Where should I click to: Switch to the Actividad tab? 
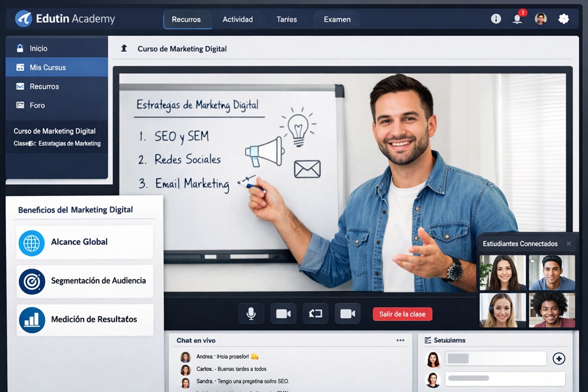(x=238, y=19)
